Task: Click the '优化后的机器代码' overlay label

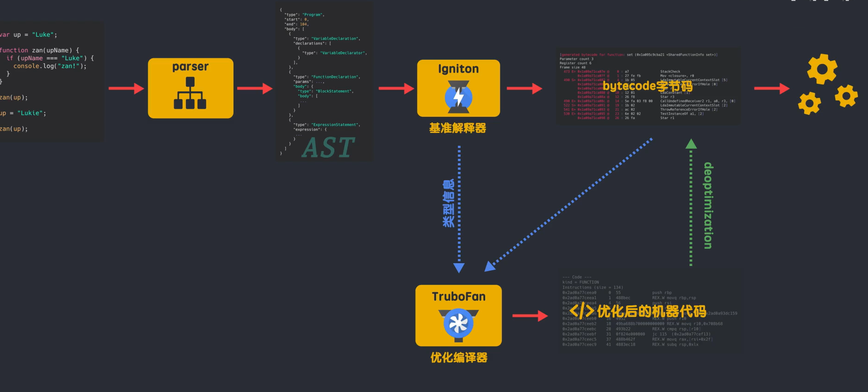Action: pyautogui.click(x=652, y=311)
